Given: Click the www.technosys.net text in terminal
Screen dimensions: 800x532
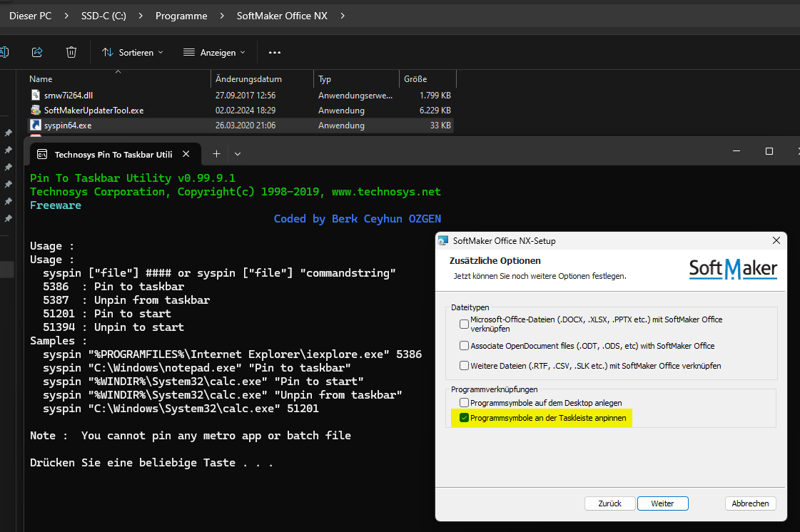Looking at the screenshot, I should (386, 192).
